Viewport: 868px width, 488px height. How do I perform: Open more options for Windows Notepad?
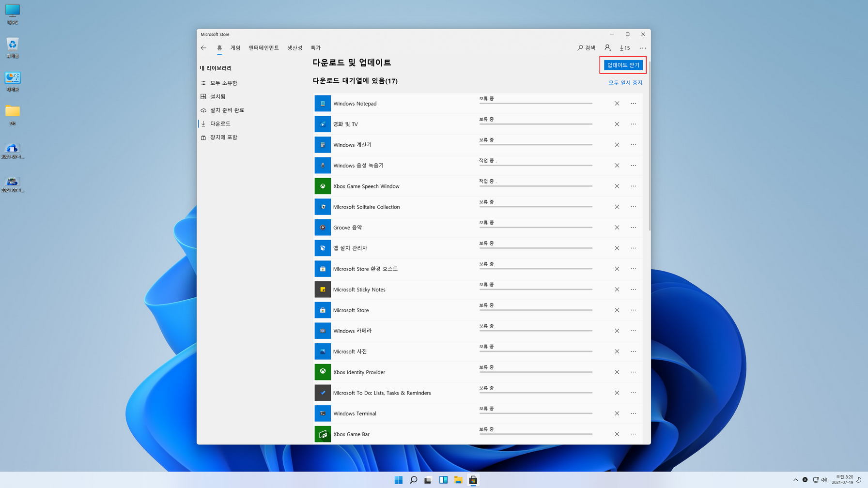click(634, 104)
